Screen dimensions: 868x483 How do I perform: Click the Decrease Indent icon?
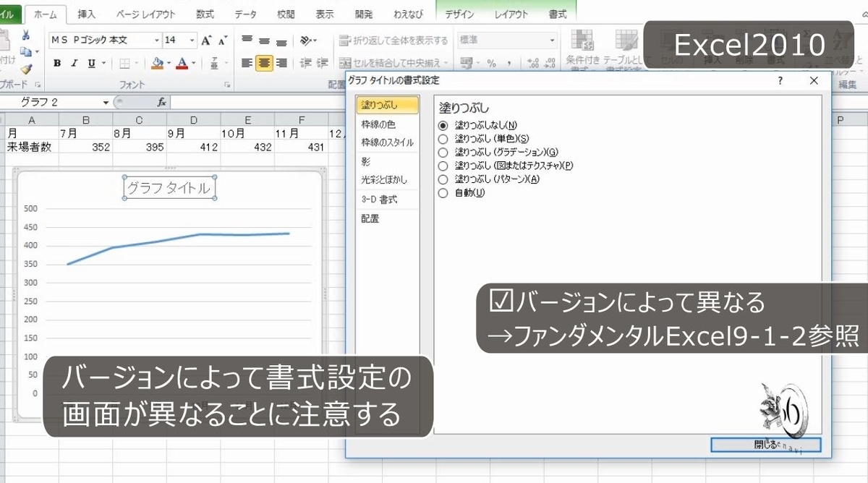click(305, 64)
